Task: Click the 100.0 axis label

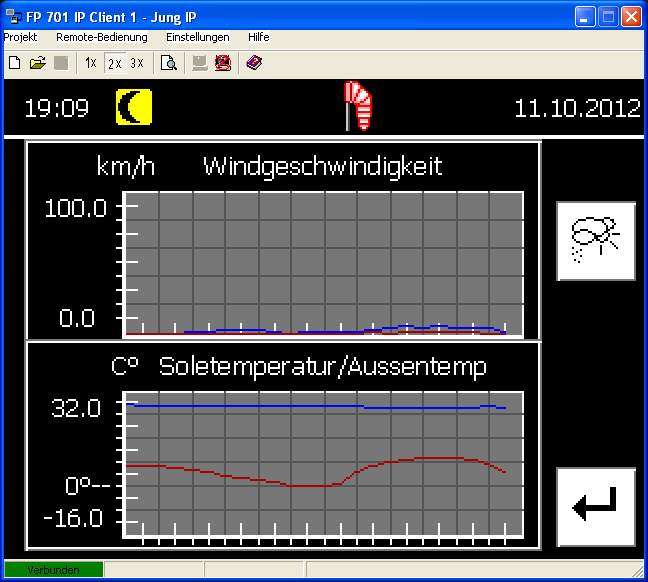Action: point(76,208)
